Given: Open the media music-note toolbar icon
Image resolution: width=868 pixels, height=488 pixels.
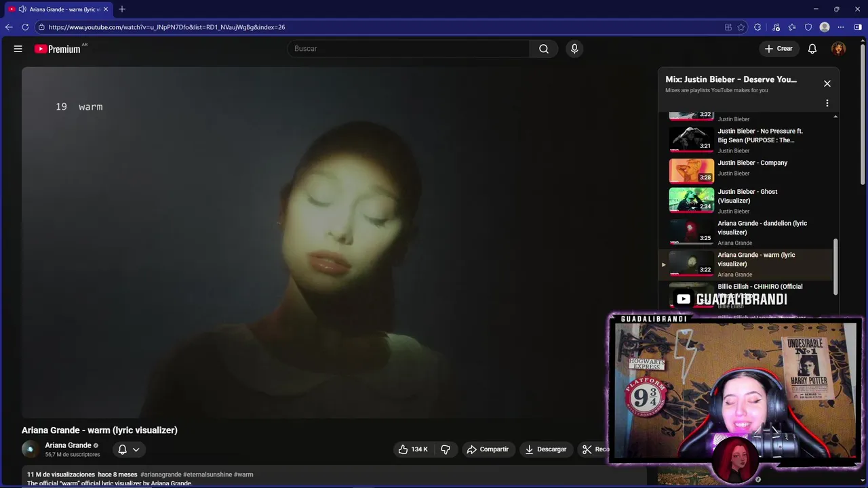Looking at the screenshot, I should click(x=775, y=27).
